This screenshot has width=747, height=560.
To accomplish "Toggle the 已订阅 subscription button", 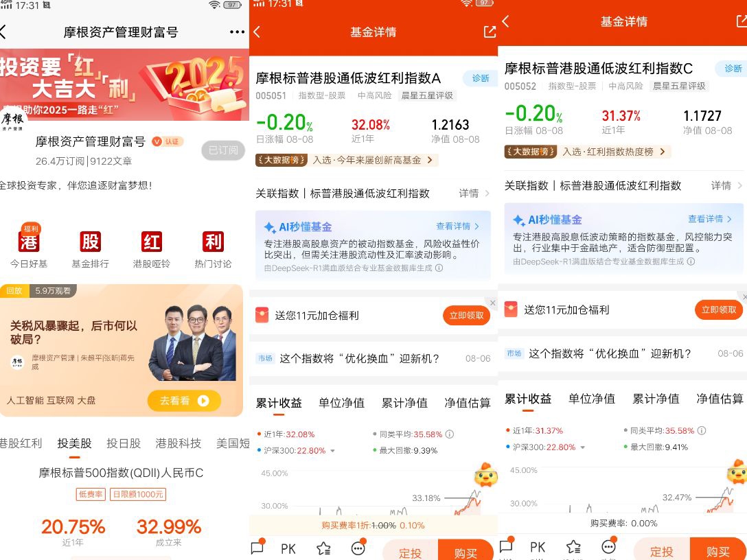I will point(223,150).
